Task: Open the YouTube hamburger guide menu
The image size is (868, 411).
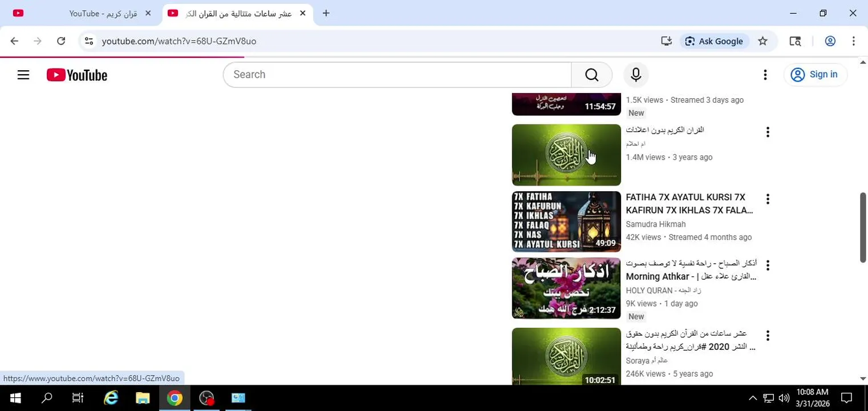Action: [23, 75]
